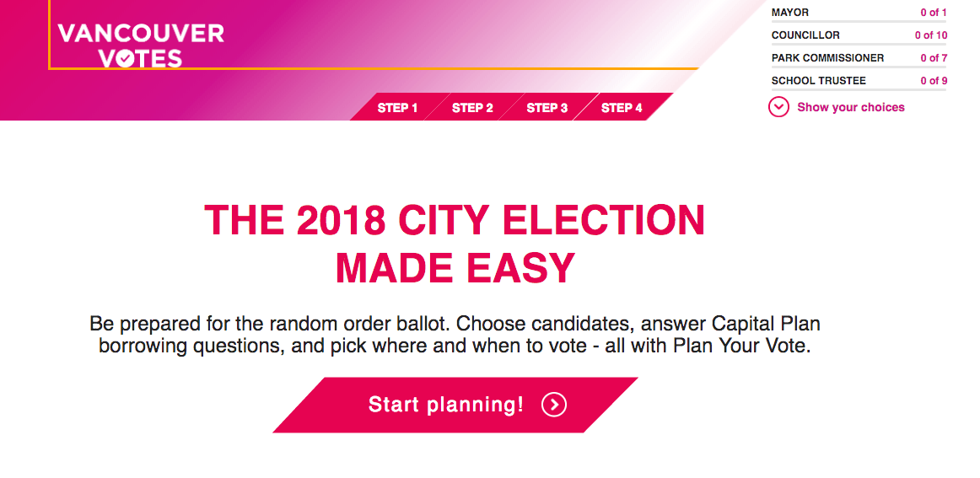Click the circled down-chevron beside Show your choices

[778, 107]
